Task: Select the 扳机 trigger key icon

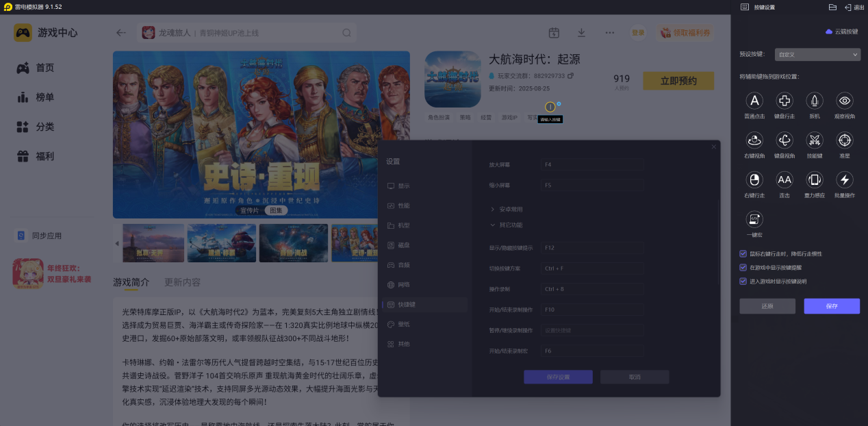Action: click(815, 101)
